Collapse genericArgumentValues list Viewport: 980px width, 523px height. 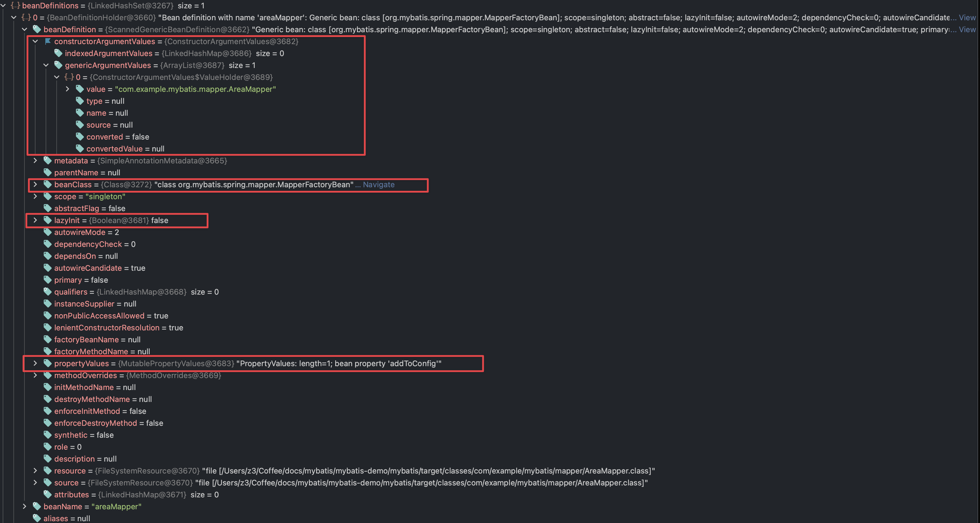[x=46, y=65]
